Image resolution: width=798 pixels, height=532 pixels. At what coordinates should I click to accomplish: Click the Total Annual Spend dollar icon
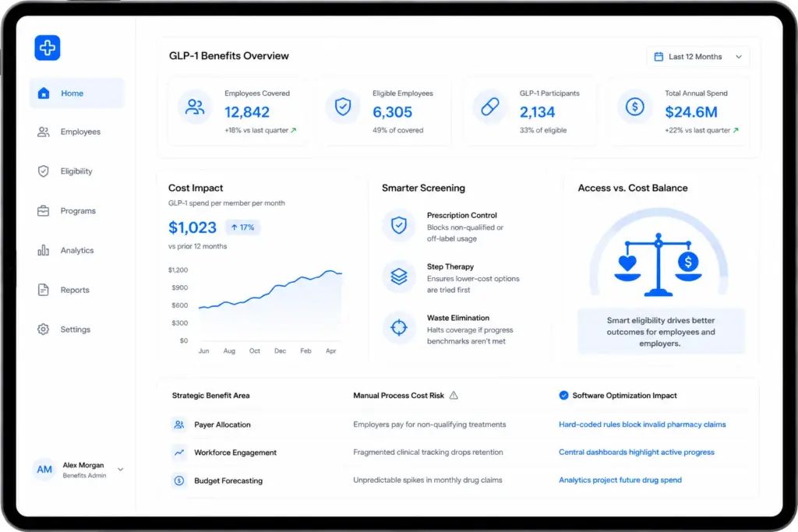point(634,107)
